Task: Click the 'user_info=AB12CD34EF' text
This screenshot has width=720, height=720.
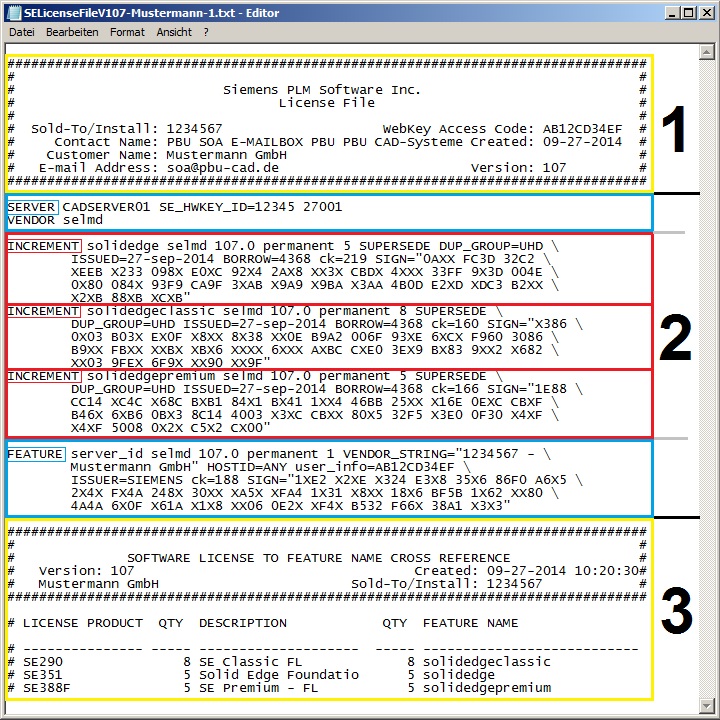Action: (374, 467)
